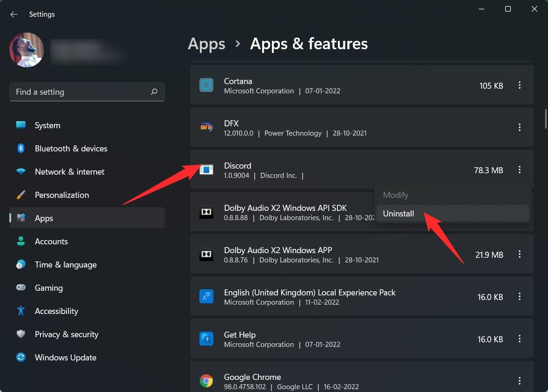Screen dimensions: 548x392
Task: Click the Get Help app icon
Action: pyautogui.click(x=206, y=339)
